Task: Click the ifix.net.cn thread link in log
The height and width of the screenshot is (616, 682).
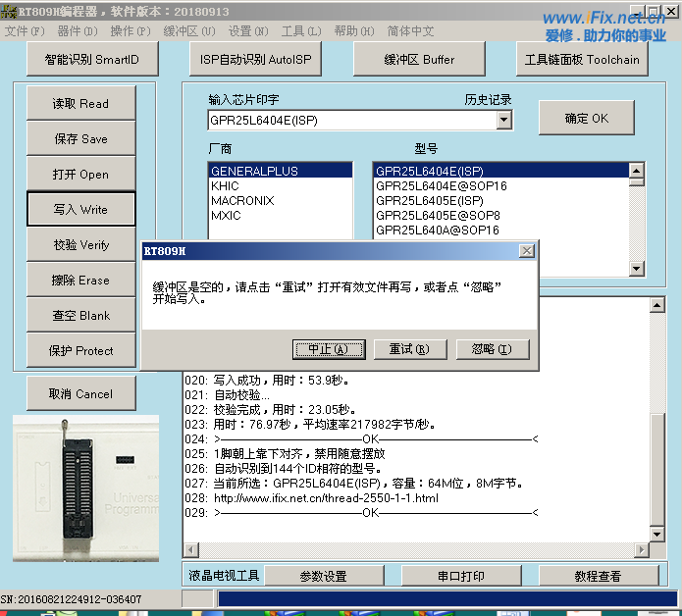Action: (326, 497)
